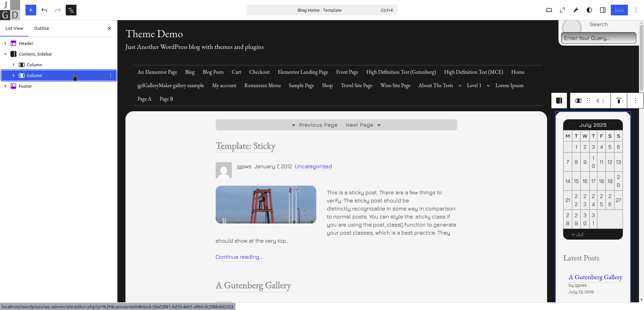This screenshot has height=310, width=644.
Task: Click the Save button
Action: click(x=619, y=10)
